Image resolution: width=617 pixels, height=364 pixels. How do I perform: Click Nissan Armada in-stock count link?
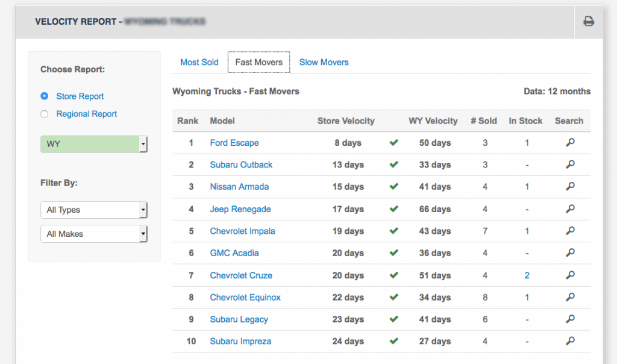coord(527,187)
